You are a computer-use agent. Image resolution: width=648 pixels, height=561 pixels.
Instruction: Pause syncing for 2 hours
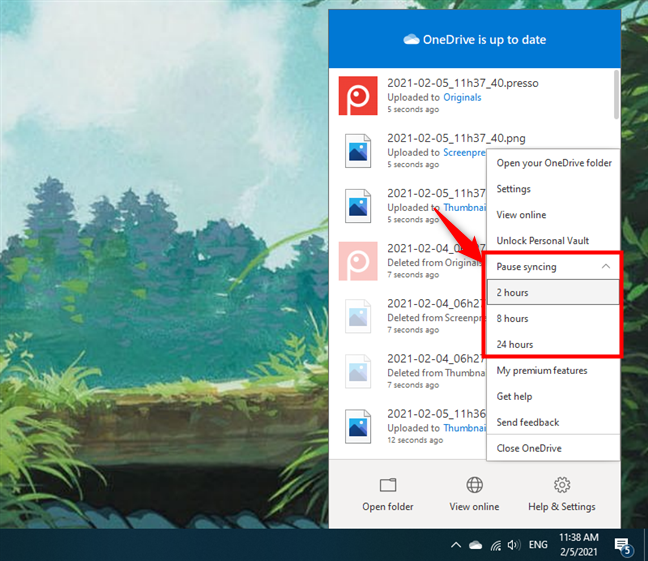point(553,292)
